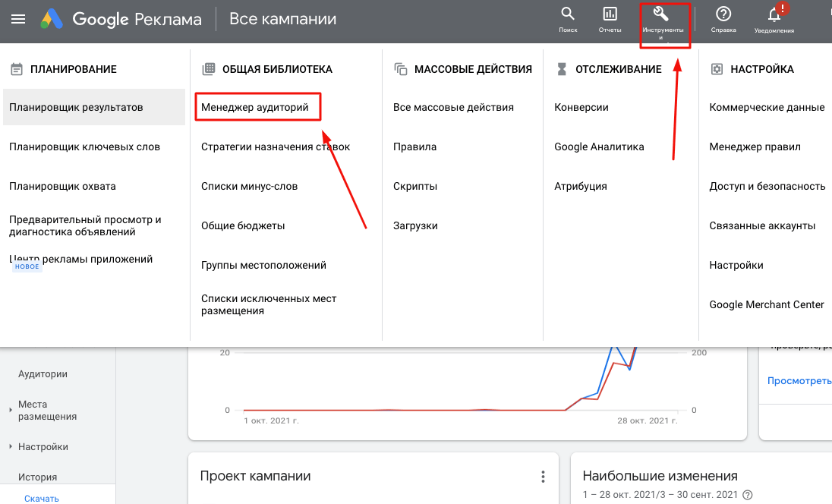This screenshot has width=832, height=504.
Task: Click the Массовые действия copy icon
Action: point(401,69)
